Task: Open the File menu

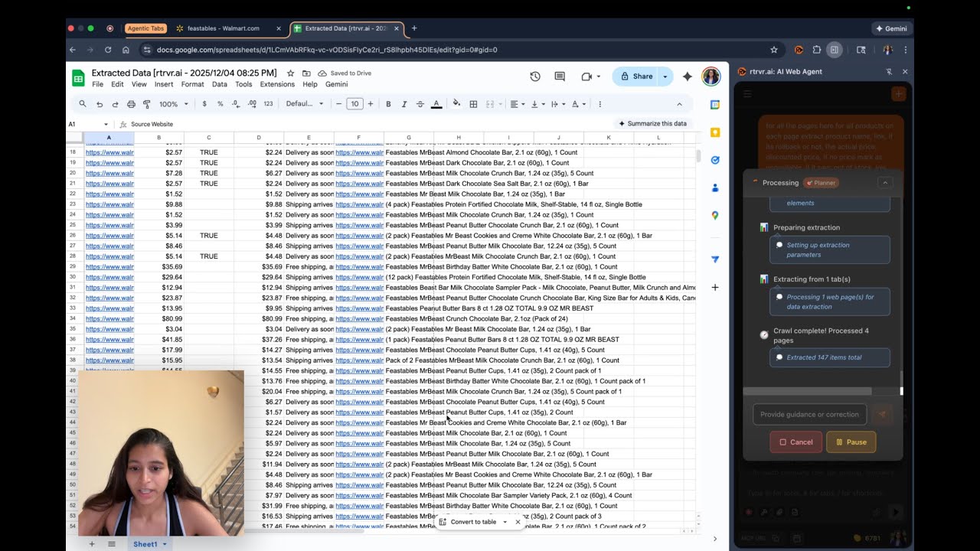Action: coord(98,84)
